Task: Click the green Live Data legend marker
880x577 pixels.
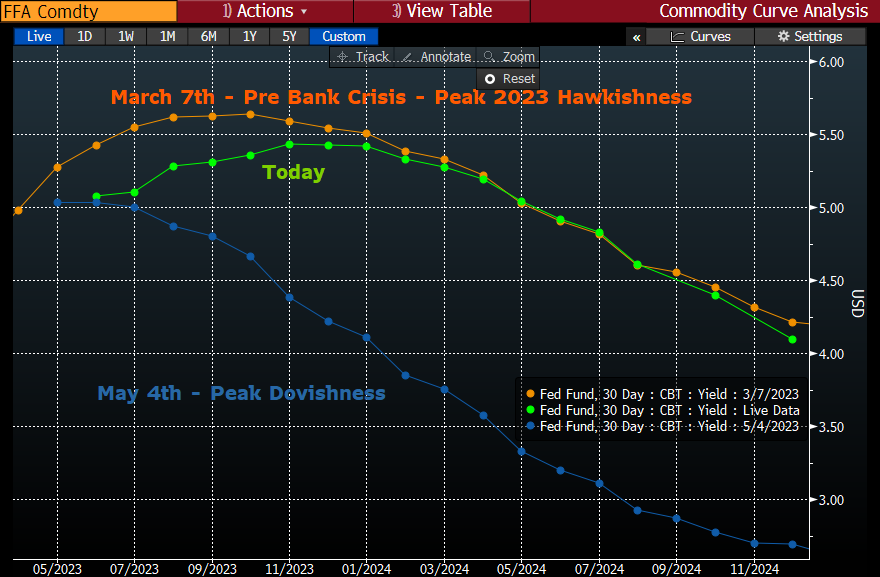Action: point(529,409)
